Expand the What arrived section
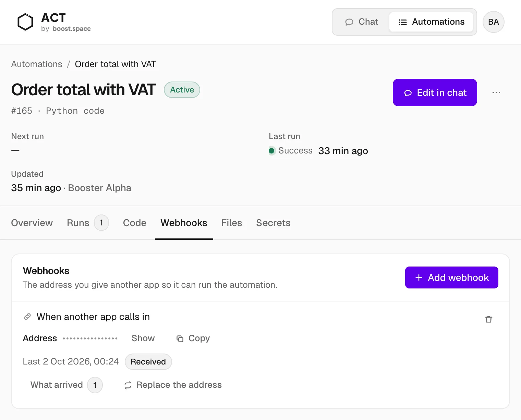This screenshot has height=420, width=521. point(66,385)
